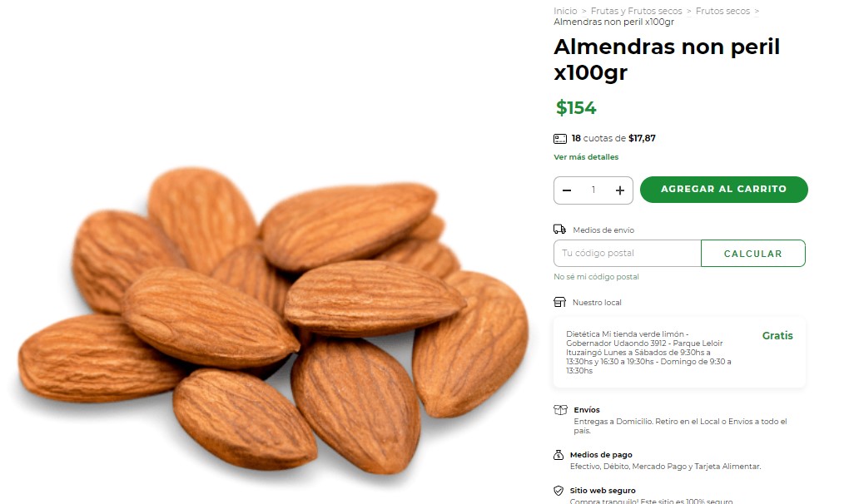Open the Ver más detalles link
This screenshot has height=504, width=854.
[586, 156]
